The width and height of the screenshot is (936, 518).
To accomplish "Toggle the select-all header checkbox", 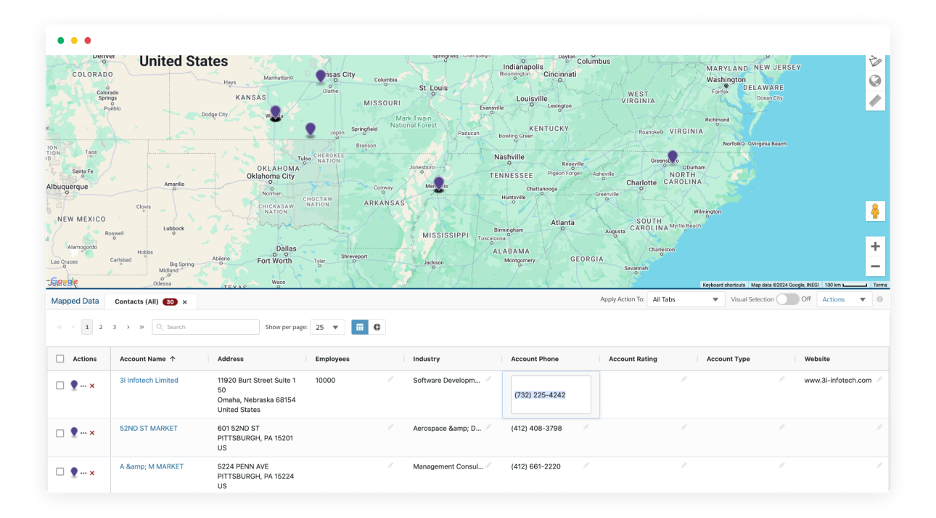I will click(x=60, y=359).
